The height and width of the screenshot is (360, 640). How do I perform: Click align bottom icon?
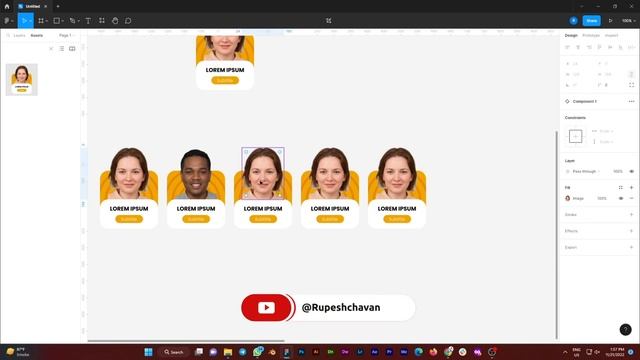pyautogui.click(x=620, y=47)
